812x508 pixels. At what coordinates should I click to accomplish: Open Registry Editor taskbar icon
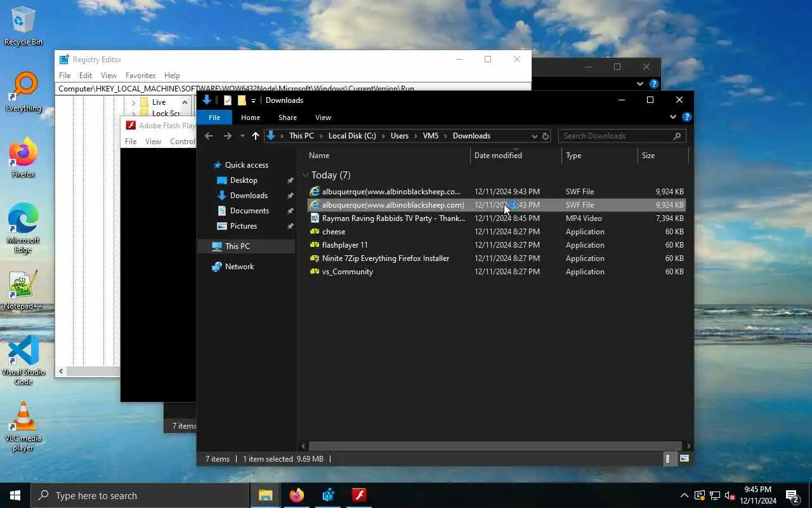pos(328,495)
